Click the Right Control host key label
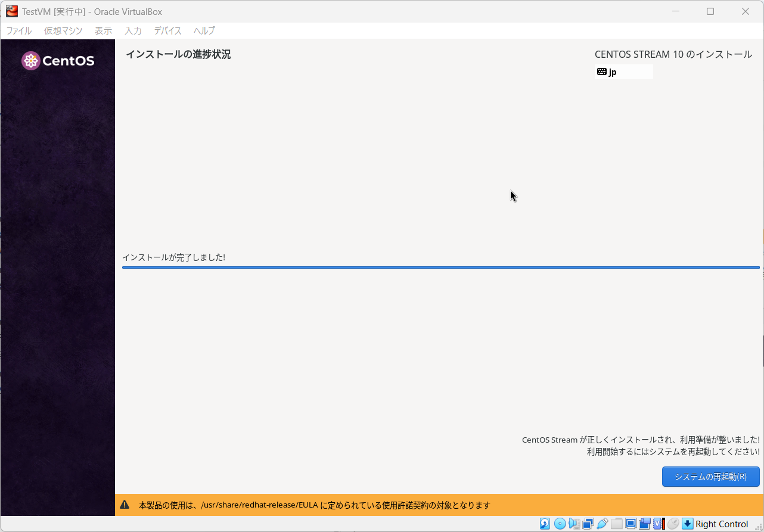This screenshot has height=532, width=764. pos(721,524)
